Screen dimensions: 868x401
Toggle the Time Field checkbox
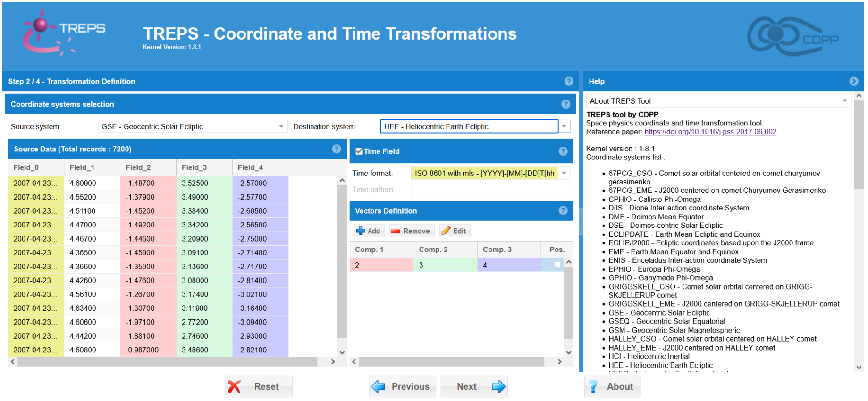tap(359, 151)
